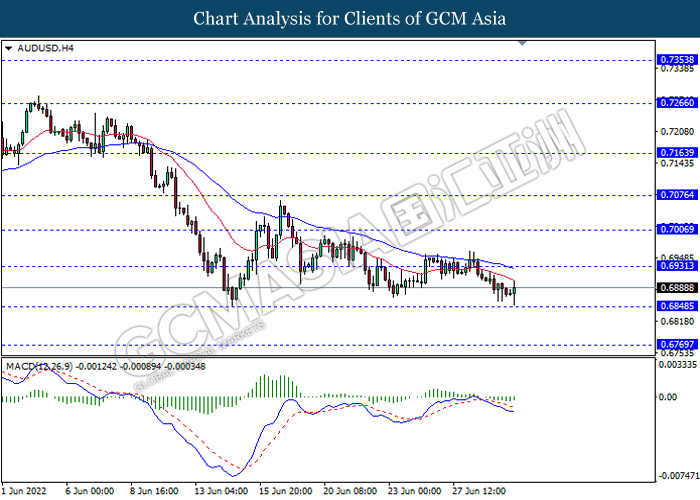
Task: Click the 15 Jun 20:00 date label
Action: [286, 491]
